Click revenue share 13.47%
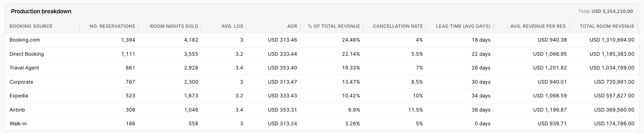Viewport: 644px width, 134px height. (x=351, y=82)
